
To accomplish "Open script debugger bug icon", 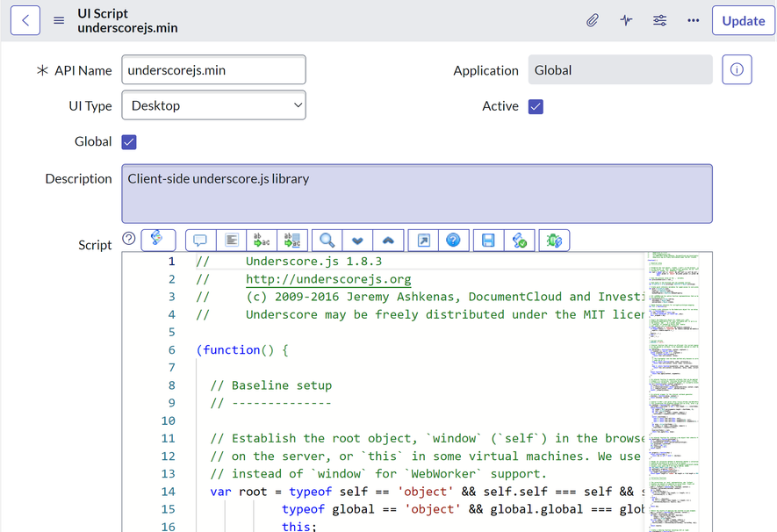I will (x=554, y=241).
